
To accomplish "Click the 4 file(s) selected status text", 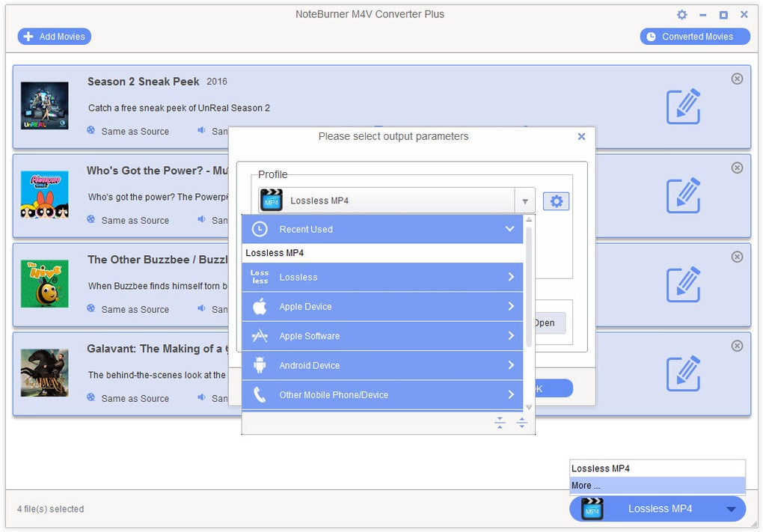I will pyautogui.click(x=51, y=509).
